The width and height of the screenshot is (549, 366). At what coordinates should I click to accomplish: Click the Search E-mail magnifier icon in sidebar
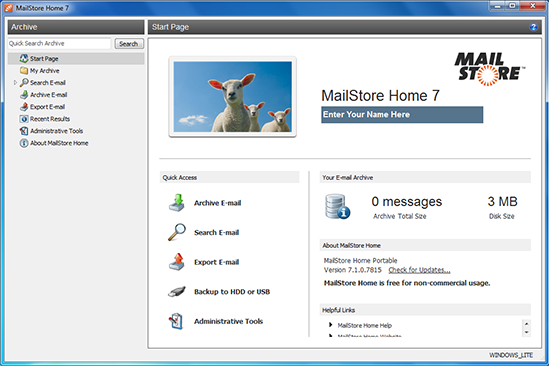(24, 83)
